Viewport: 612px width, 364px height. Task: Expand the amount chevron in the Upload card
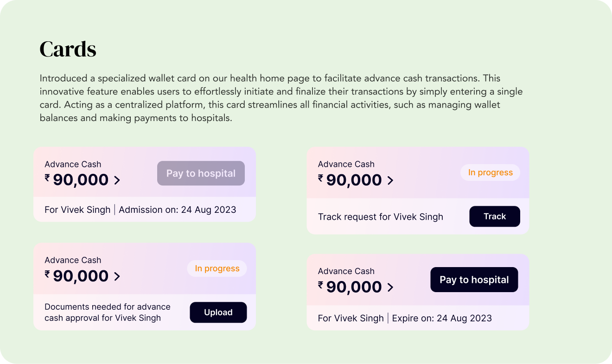(117, 276)
